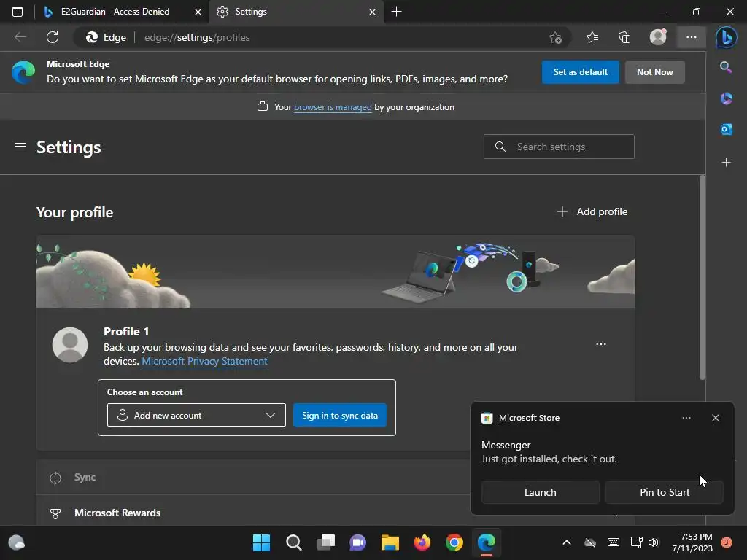747x560 pixels.
Task: Open the Windows Start menu
Action: click(261, 542)
